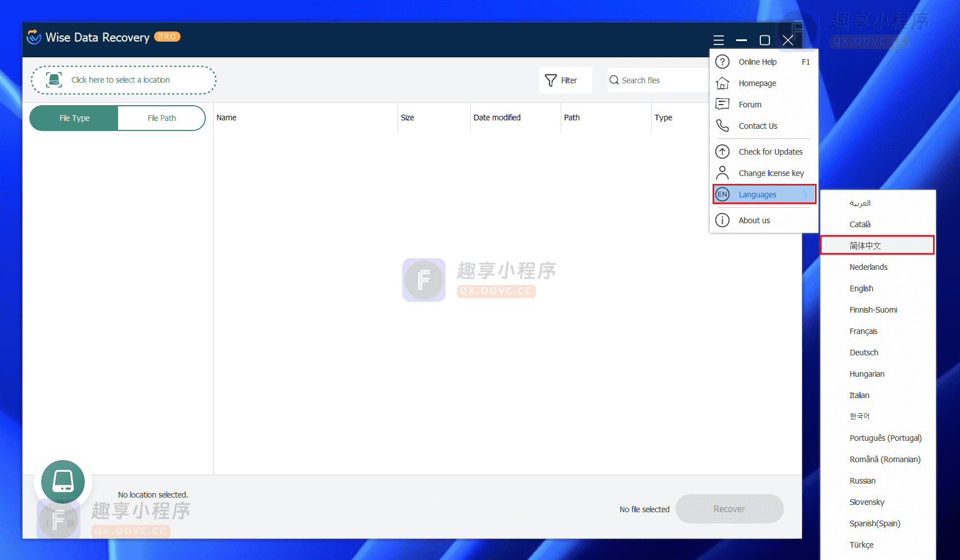The height and width of the screenshot is (560, 960).
Task: Click the Wise Data Recovery logo icon
Action: click(x=34, y=37)
